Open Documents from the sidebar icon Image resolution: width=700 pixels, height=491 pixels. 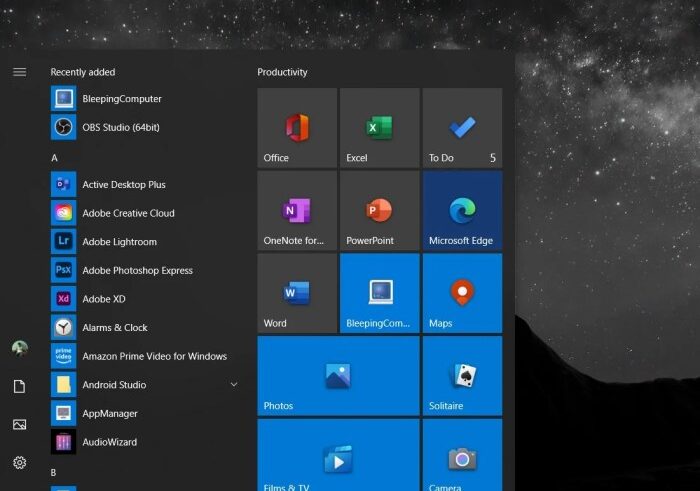click(x=19, y=387)
